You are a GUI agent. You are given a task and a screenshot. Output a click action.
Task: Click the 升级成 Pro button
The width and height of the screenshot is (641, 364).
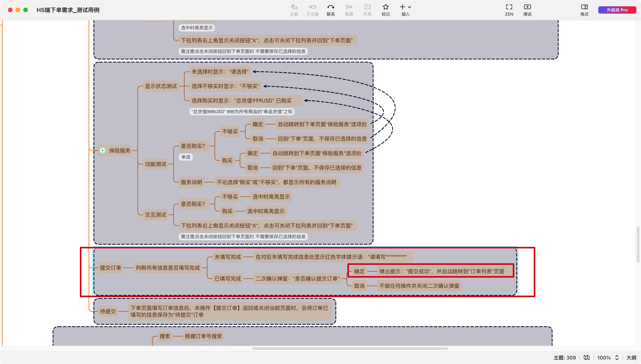(617, 10)
